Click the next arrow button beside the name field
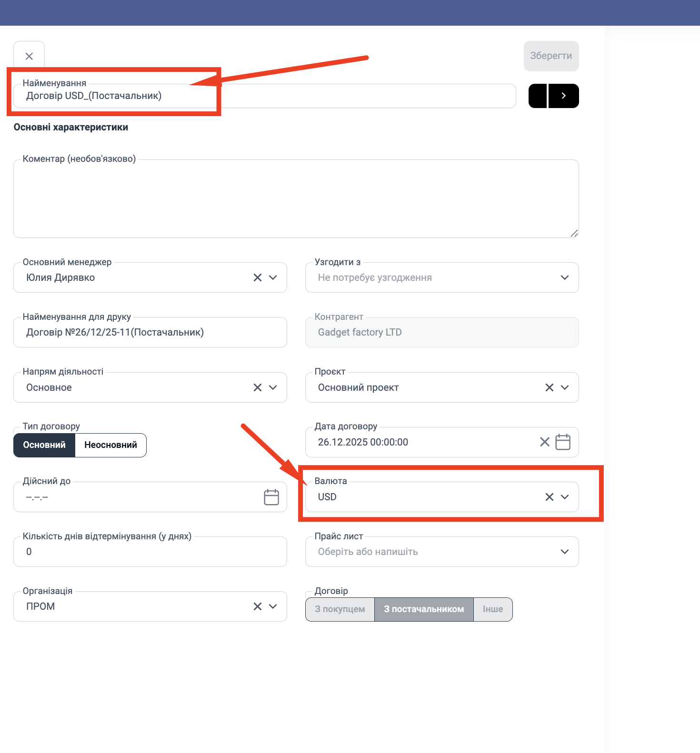Viewport: 700px width, 753px height. click(x=563, y=96)
